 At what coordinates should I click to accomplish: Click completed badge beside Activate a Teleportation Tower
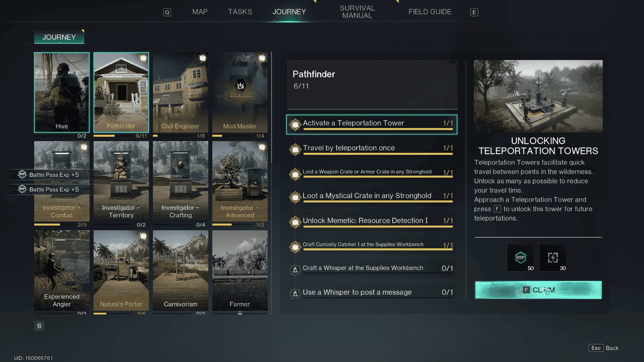(295, 124)
